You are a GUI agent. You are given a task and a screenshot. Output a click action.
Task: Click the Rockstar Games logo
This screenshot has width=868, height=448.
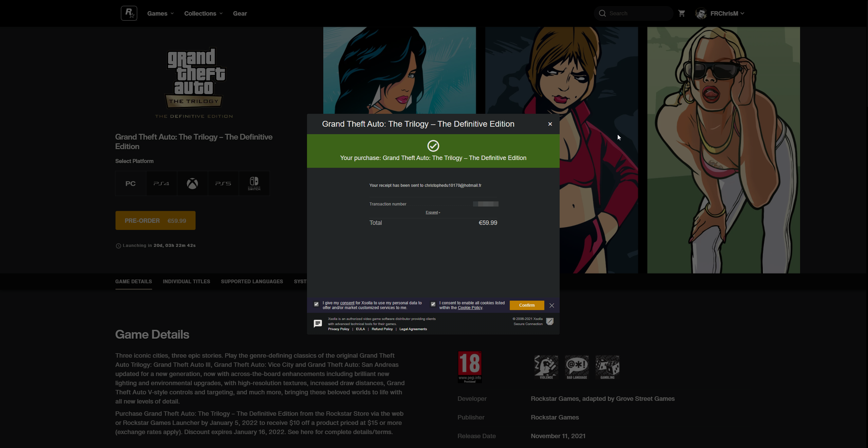tap(129, 13)
